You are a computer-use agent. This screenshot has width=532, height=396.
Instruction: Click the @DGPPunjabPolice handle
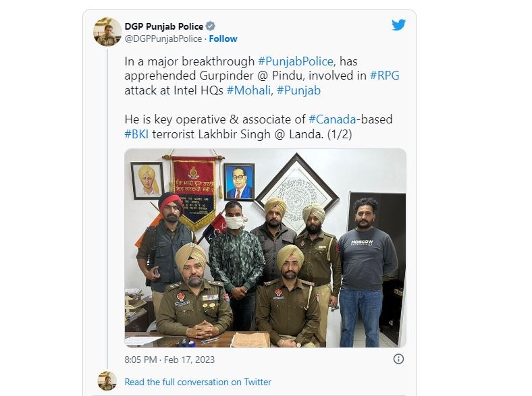(x=163, y=39)
